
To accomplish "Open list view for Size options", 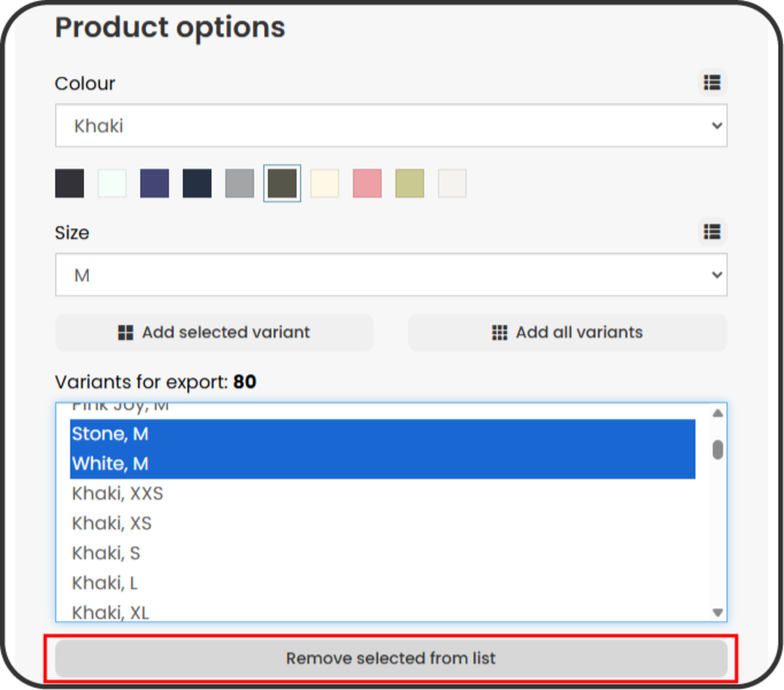I will tap(712, 232).
